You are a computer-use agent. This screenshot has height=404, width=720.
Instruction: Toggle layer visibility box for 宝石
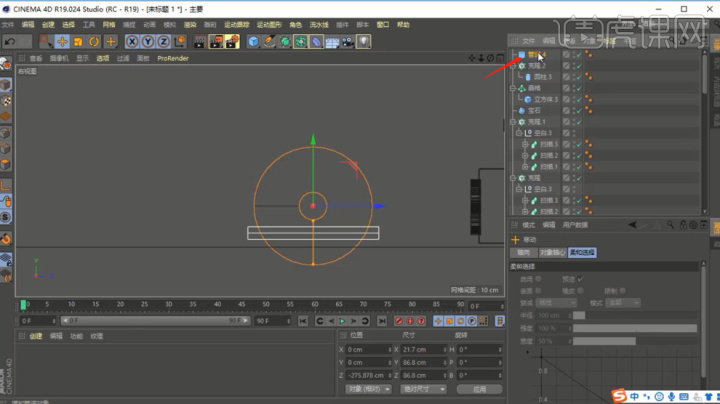coord(566,110)
